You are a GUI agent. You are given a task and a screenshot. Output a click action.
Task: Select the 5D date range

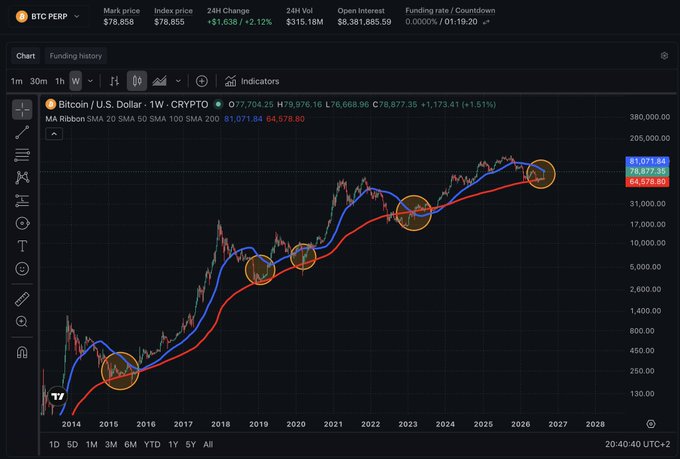pos(72,444)
